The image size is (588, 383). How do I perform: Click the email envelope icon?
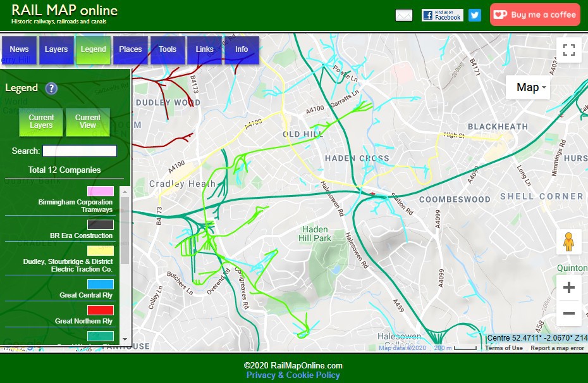tap(404, 15)
